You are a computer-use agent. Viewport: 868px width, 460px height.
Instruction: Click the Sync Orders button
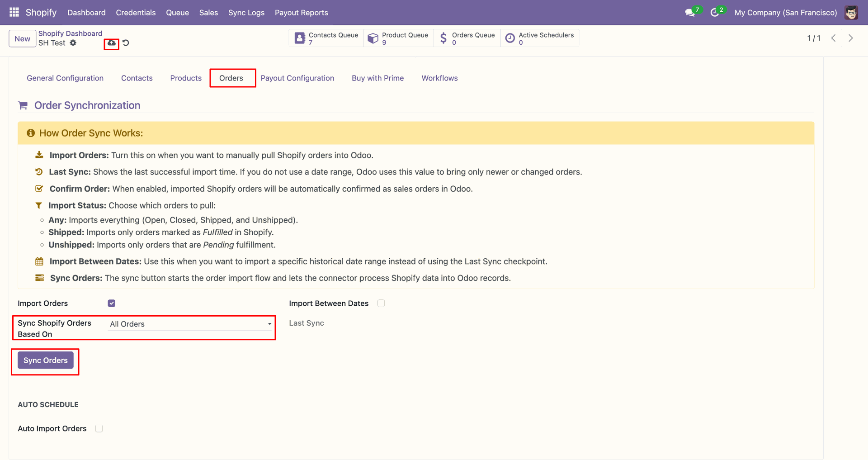pos(46,360)
